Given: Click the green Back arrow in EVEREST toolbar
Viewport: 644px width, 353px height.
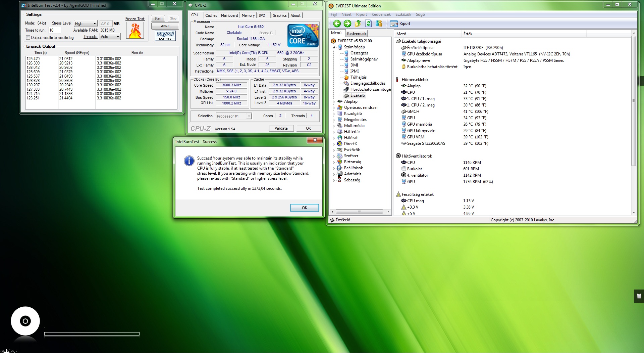Looking at the screenshot, I should 337,24.
